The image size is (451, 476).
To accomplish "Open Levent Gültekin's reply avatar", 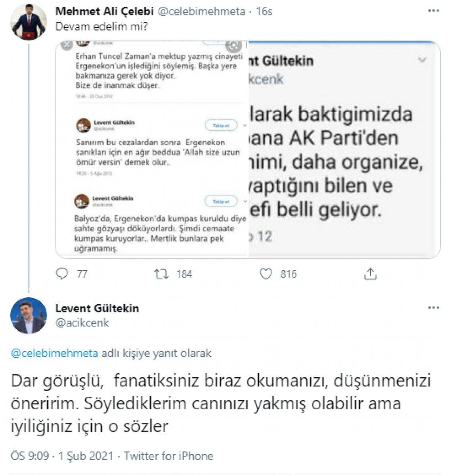I will (29, 315).
